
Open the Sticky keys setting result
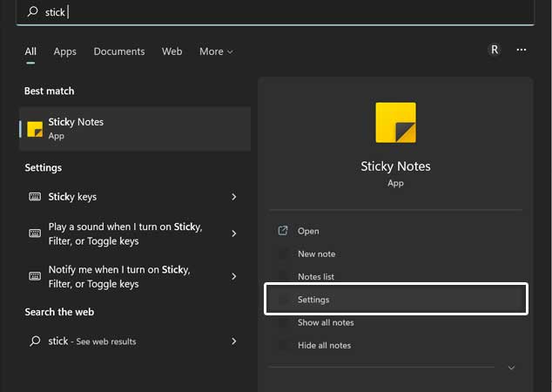coord(135,197)
